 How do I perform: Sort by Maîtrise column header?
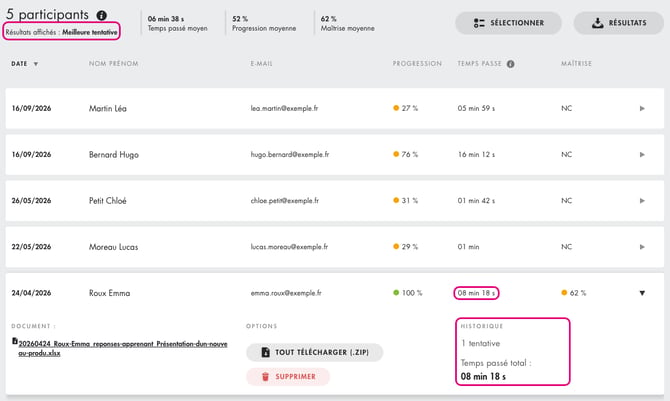pyautogui.click(x=576, y=63)
